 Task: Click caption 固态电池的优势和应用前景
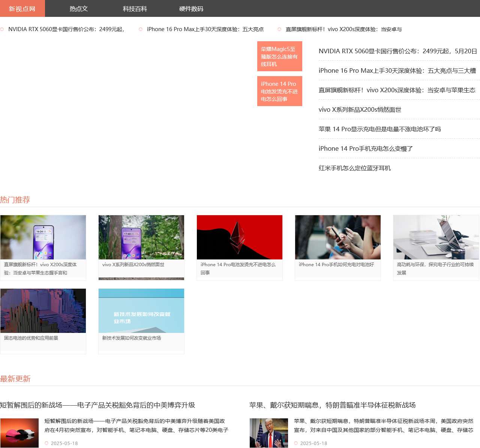pos(31,338)
